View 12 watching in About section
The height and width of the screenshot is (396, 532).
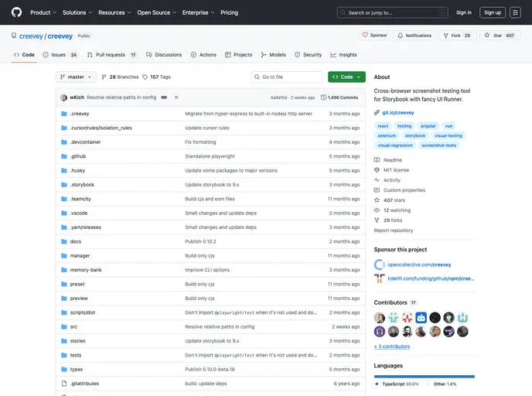(397, 210)
